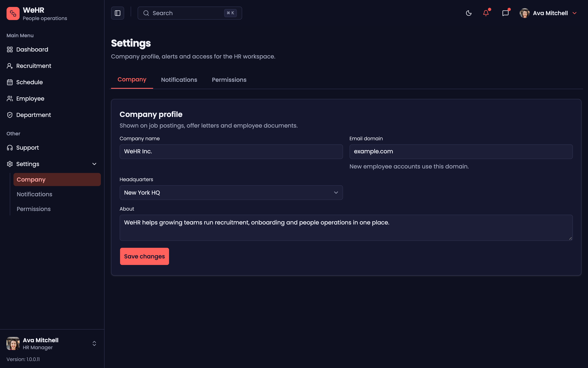Edit the Company name field
Viewport: 588px width, 368px height.
tap(231, 152)
